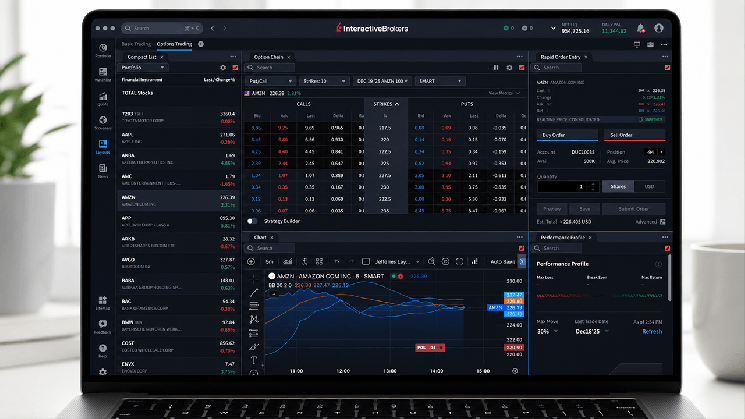This screenshot has height=419, width=745.
Task: Click the Refresh link in Performance Profile
Action: coord(652,332)
